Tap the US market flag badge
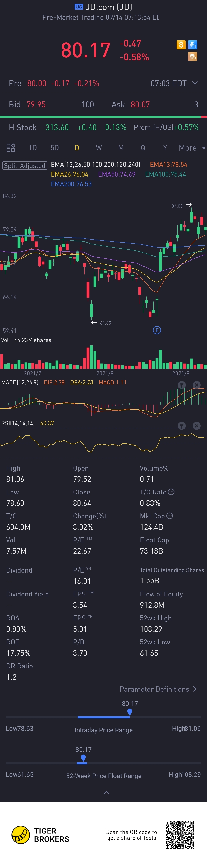 pyautogui.click(x=79, y=7)
